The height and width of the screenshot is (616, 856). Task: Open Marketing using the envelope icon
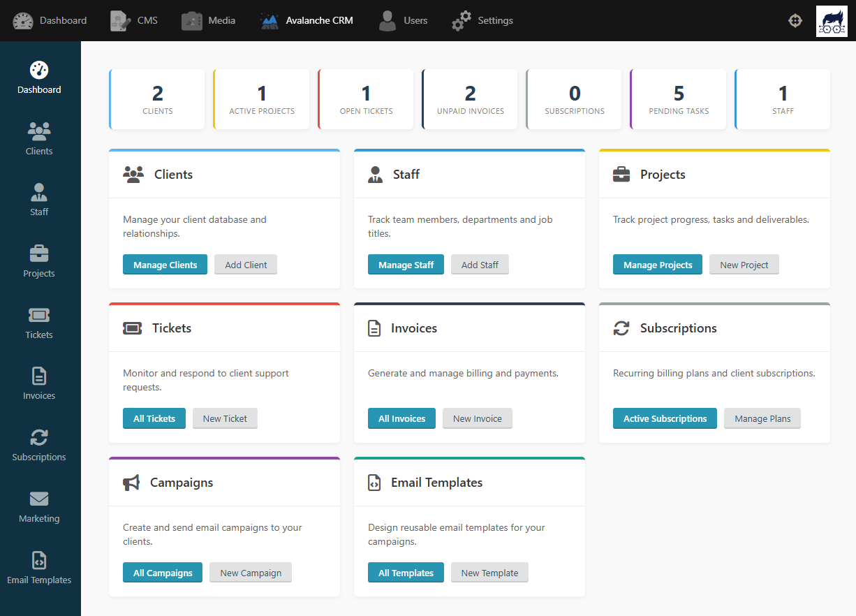tap(39, 497)
